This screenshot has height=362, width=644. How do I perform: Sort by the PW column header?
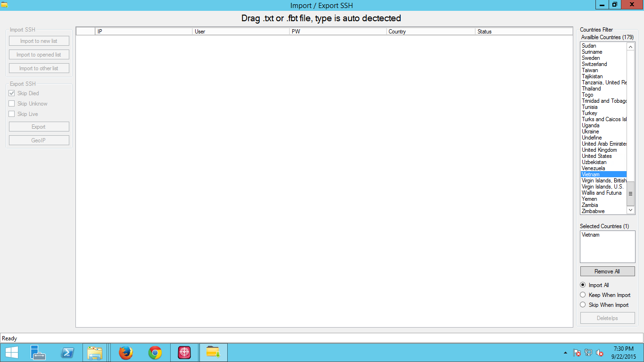(338, 32)
